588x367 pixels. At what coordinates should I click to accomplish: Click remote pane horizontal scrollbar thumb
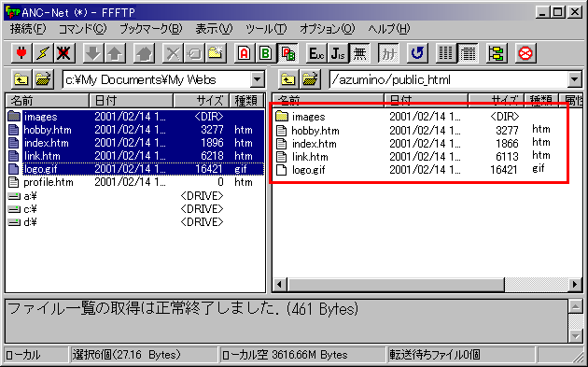point(396,285)
